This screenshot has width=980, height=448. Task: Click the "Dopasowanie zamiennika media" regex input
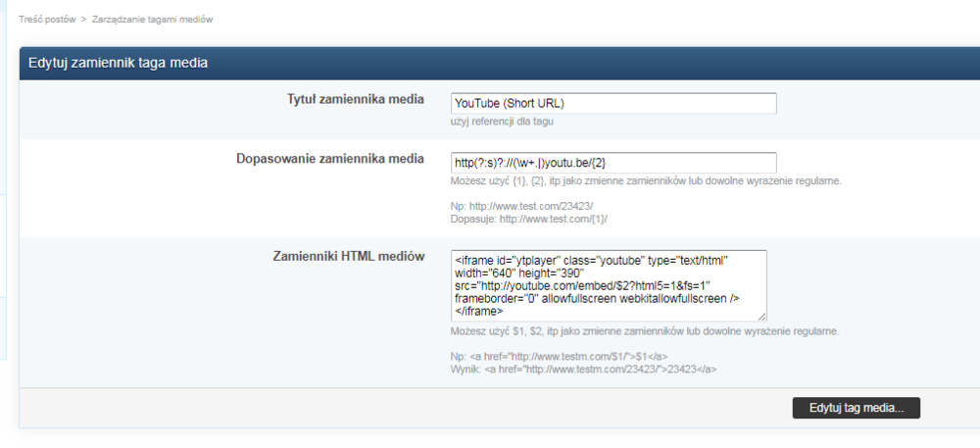tap(614, 163)
